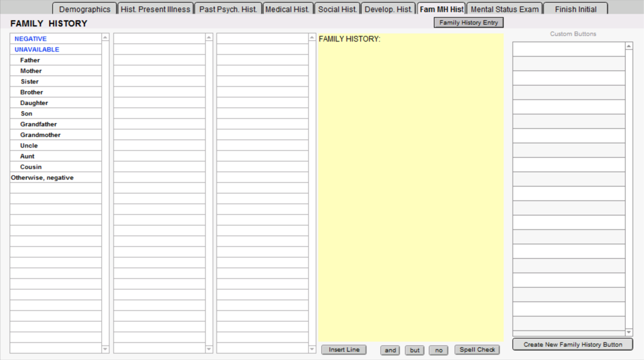Viewport: 644px width, 360px height.
Task: Switch to Mental Status Exam tab
Action: 504,9
